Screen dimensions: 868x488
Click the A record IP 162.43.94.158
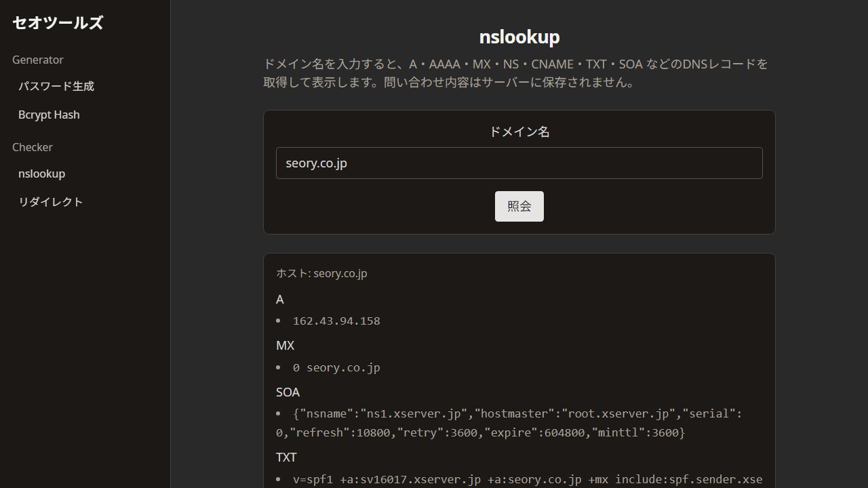pyautogui.click(x=336, y=321)
